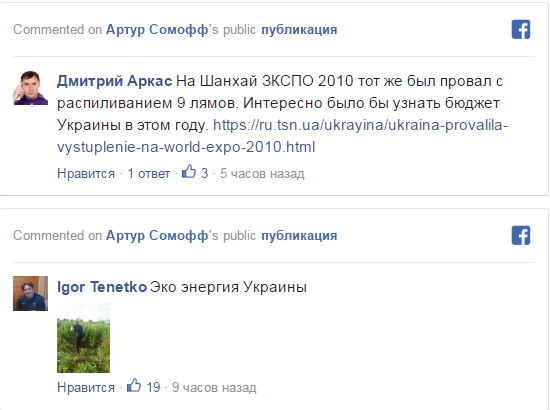Click the Facebook icon in the first comment card
This screenshot has height=410, width=550.
coord(521,29)
